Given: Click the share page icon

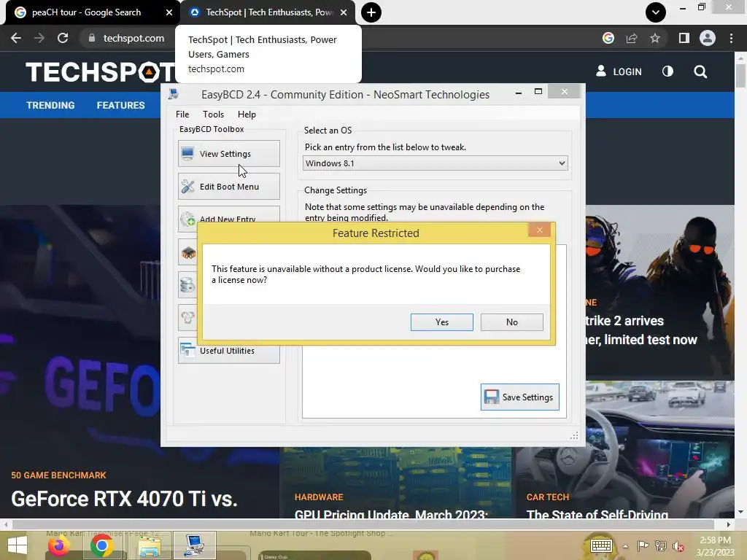Looking at the screenshot, I should point(632,38).
